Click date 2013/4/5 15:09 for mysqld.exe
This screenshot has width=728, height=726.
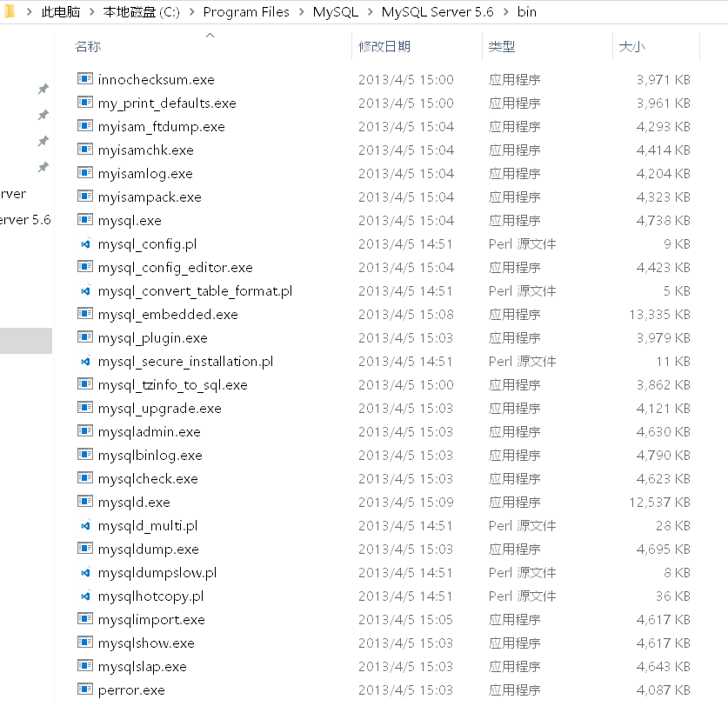[406, 503]
